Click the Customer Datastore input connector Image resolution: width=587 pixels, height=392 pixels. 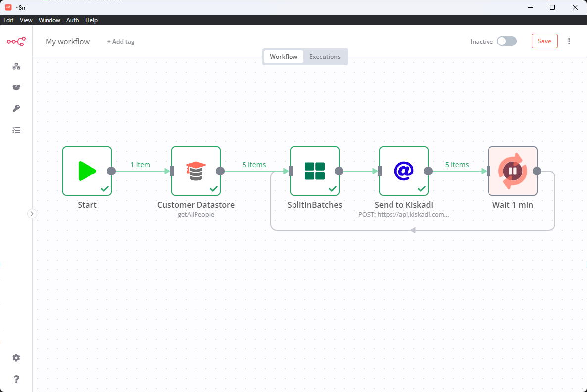[x=172, y=171]
